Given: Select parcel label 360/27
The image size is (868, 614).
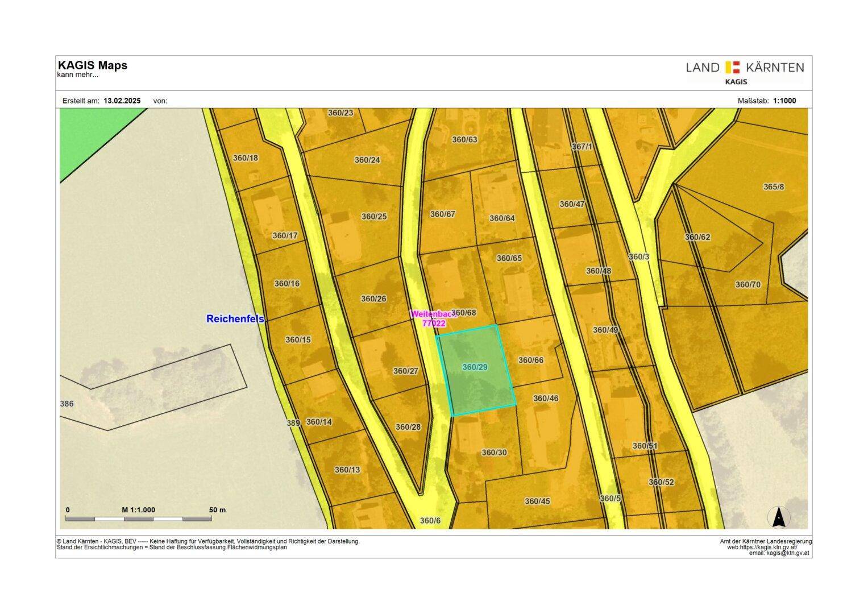Looking at the screenshot, I should [406, 371].
